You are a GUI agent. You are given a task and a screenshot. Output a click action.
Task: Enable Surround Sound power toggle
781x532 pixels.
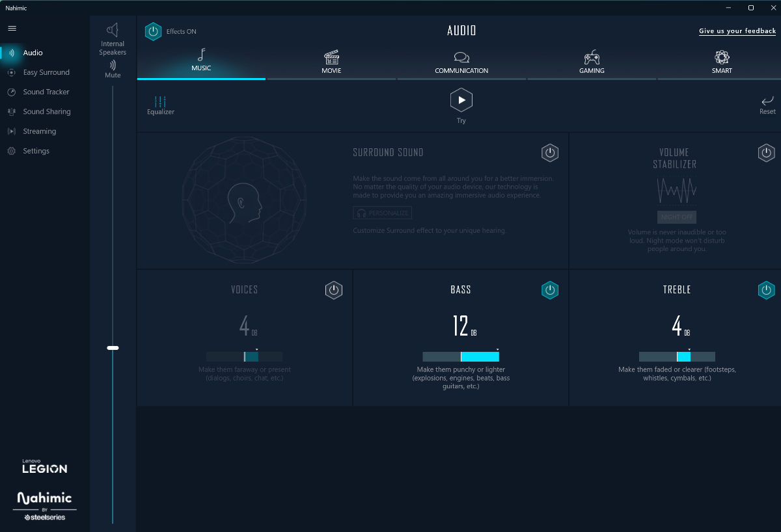550,153
